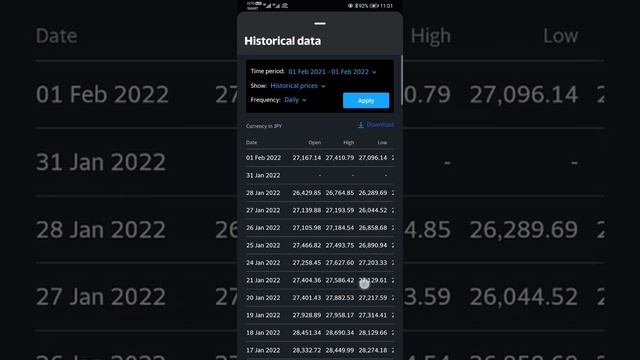Click the high value 28,690.34
Screen dimensions: 640x360
340,333
